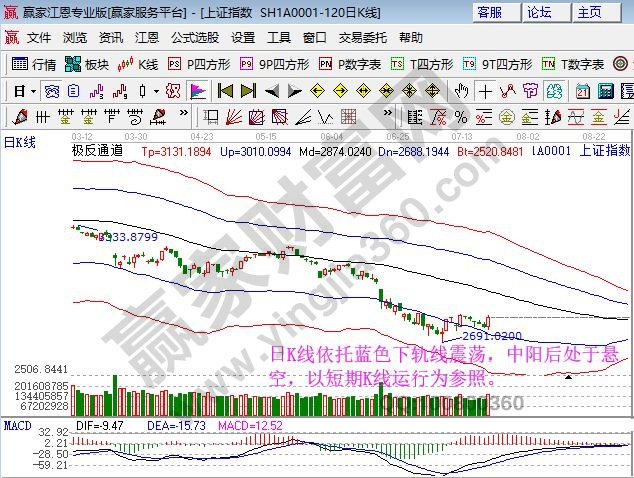Toggle the crosshair cursor tool
Image resolution: width=634 pixels, height=478 pixels.
[x=485, y=91]
